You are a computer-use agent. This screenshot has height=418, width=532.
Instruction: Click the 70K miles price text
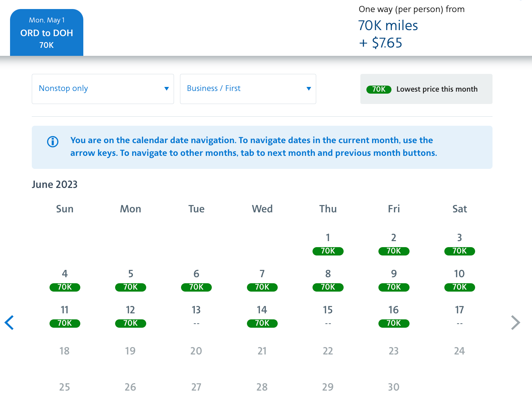(388, 25)
